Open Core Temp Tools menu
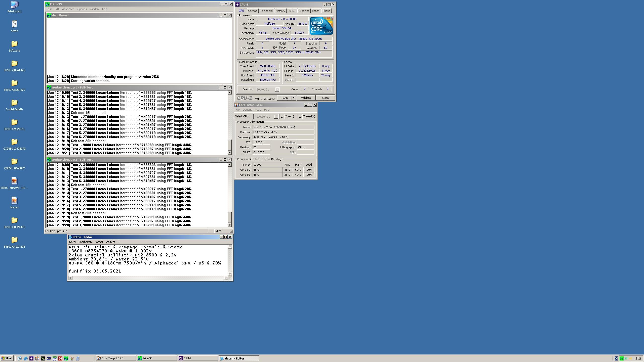This screenshot has height=362, width=644. pyautogui.click(x=258, y=110)
